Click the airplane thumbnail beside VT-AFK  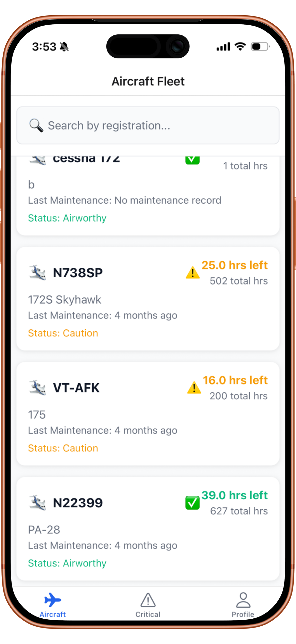tap(38, 388)
